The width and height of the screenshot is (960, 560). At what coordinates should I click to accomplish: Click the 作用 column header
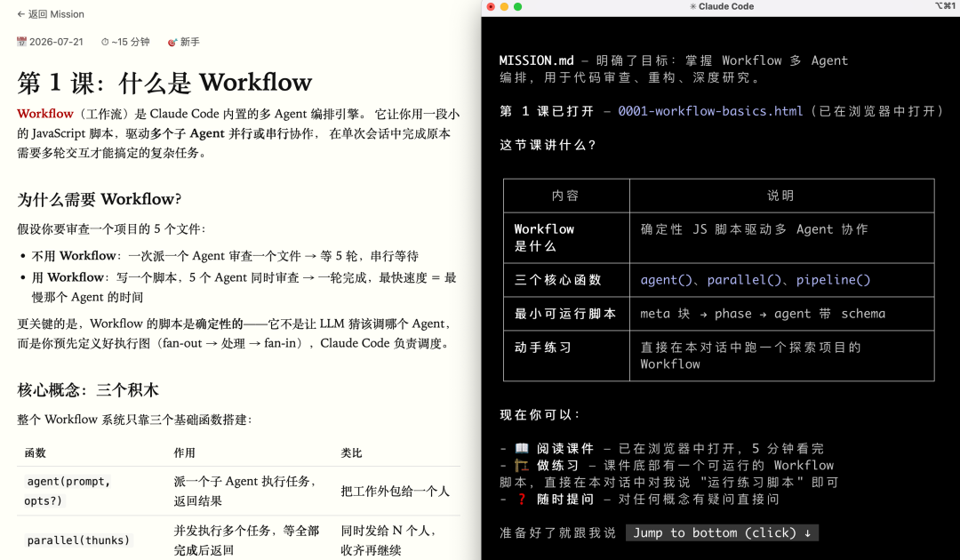(x=184, y=453)
